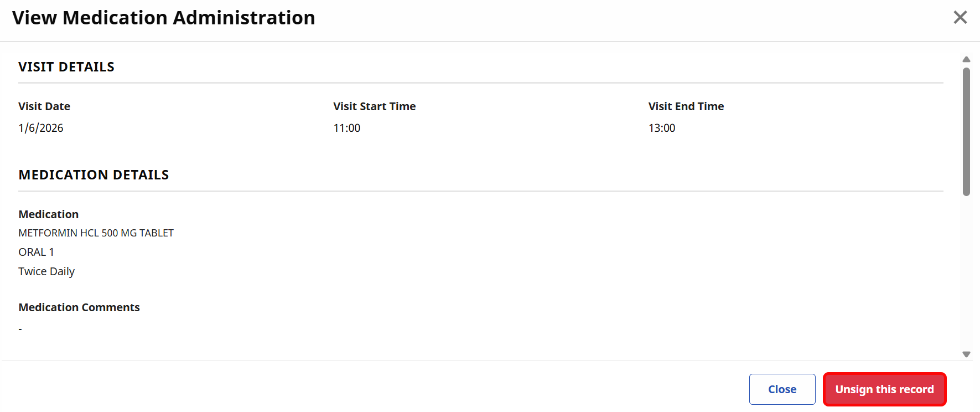Click the VISIT DETAILS section heading

click(66, 67)
